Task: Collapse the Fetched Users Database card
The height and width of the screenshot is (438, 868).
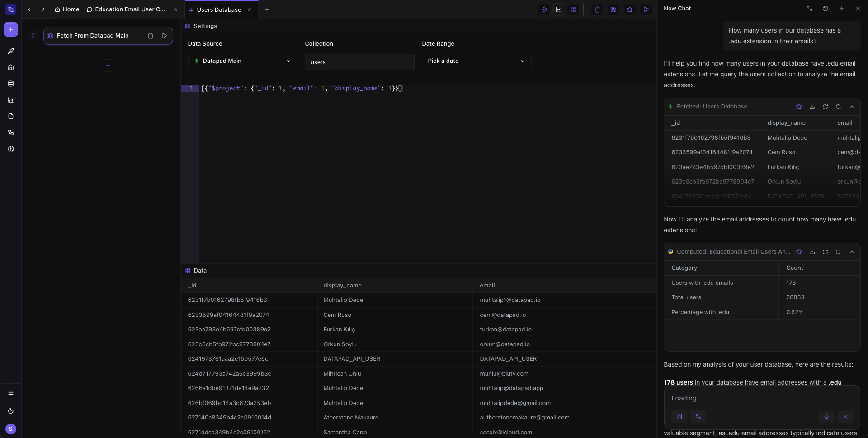Action: (x=852, y=107)
